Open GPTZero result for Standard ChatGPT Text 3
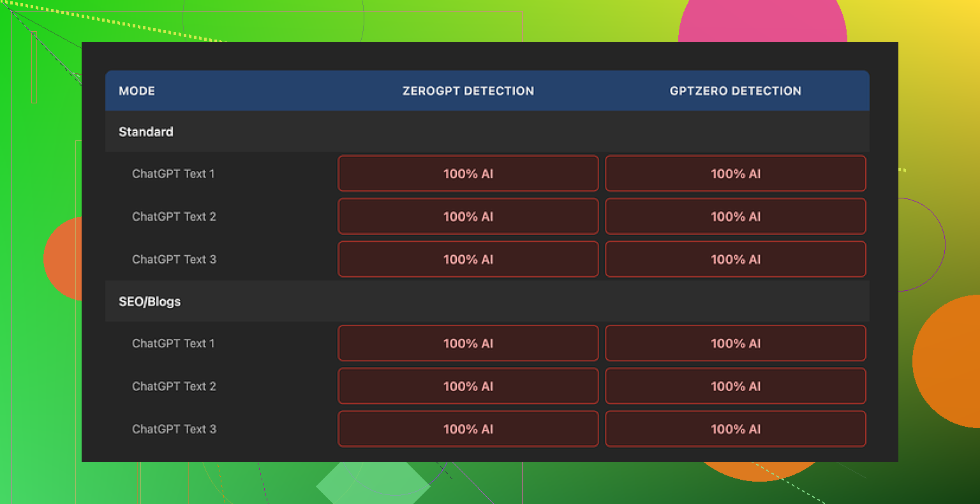Image resolution: width=980 pixels, height=504 pixels. pyautogui.click(x=735, y=259)
